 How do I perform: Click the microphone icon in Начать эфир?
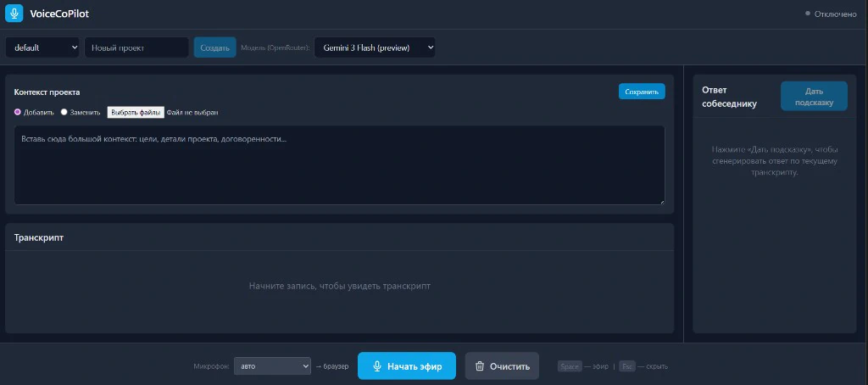click(x=377, y=366)
